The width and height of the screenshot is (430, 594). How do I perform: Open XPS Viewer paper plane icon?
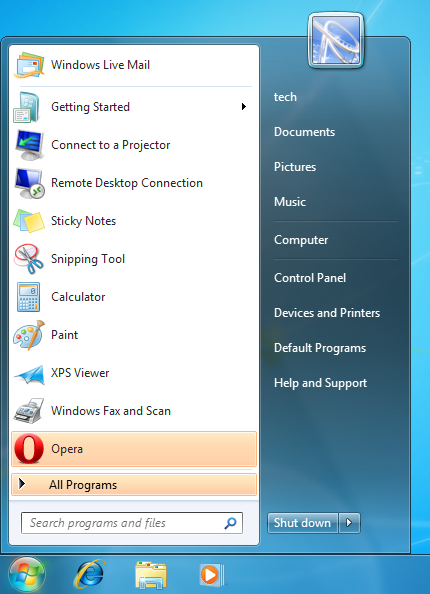[x=29, y=374]
